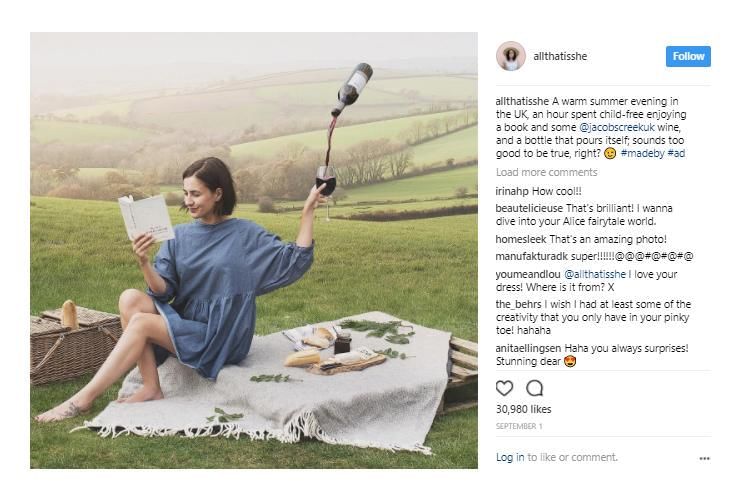View the 30,980 likes count
This screenshot has width=750, height=490.
coord(524,408)
